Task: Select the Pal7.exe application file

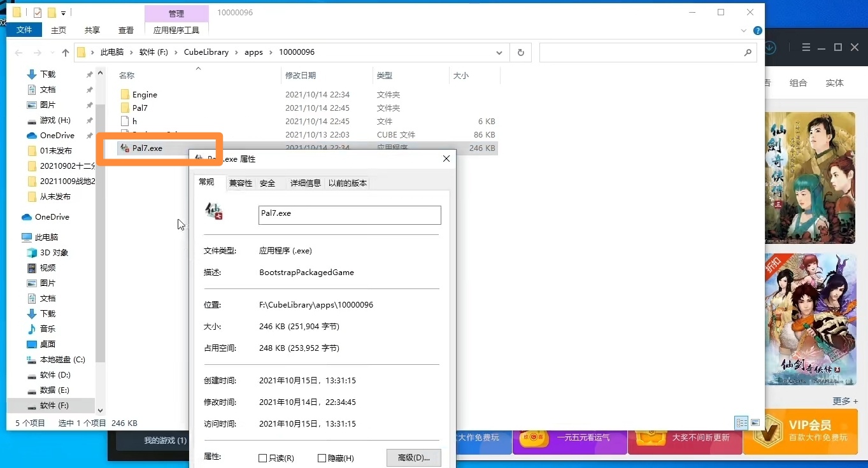Action: coord(147,148)
